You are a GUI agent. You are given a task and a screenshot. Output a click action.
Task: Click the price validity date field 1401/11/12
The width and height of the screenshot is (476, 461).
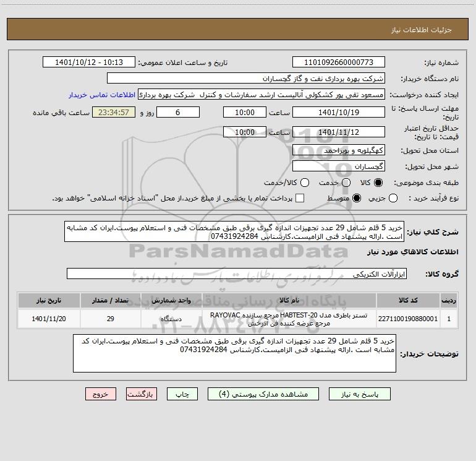[339, 132]
